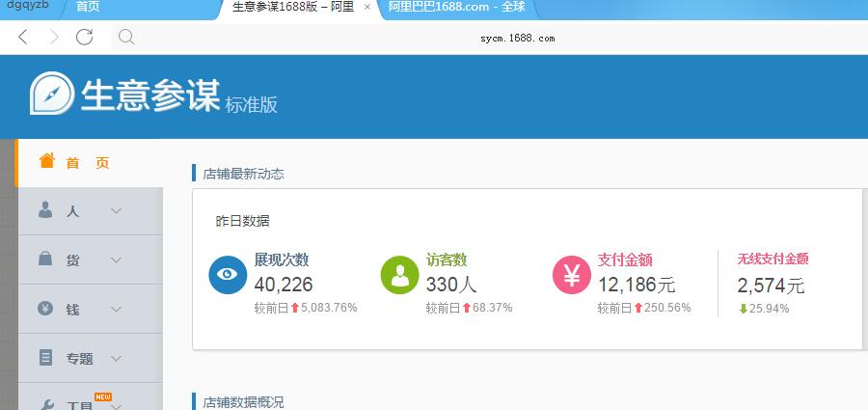
Task: Click the green visitor icon for 访客数
Action: (399, 275)
